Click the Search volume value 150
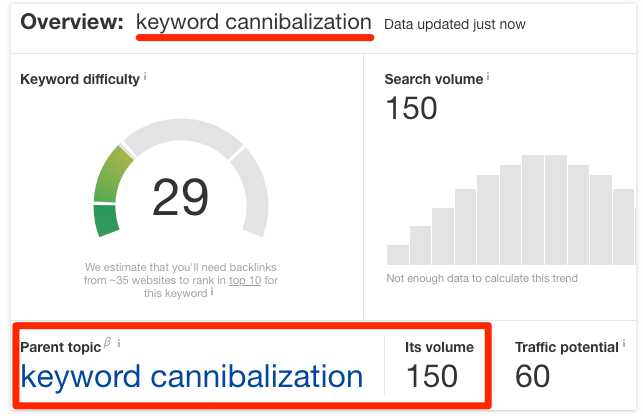643x420 pixels. 411,107
